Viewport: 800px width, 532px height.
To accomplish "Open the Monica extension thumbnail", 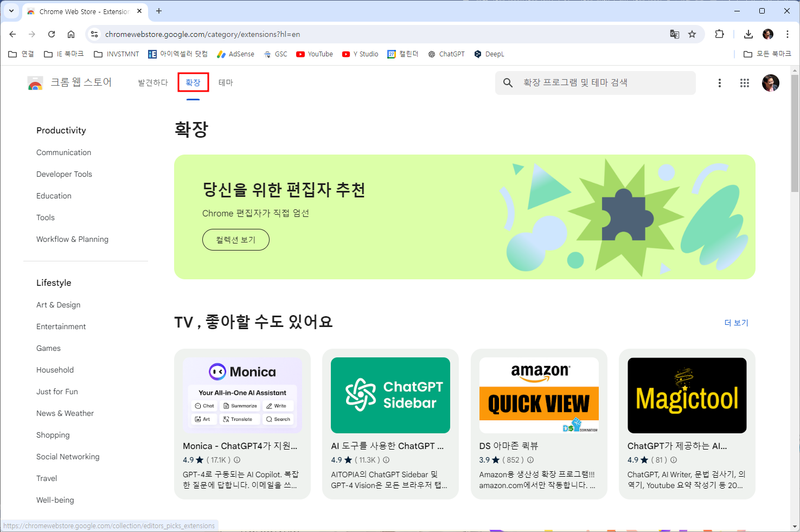I will (242, 395).
